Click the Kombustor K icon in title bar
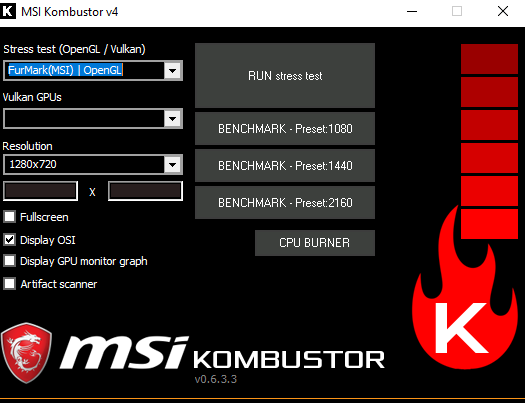 click(x=7, y=11)
